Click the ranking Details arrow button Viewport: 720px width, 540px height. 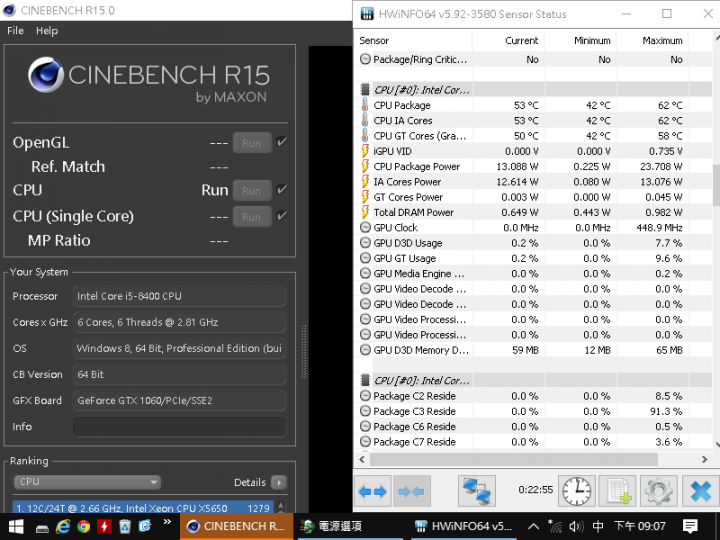279,482
